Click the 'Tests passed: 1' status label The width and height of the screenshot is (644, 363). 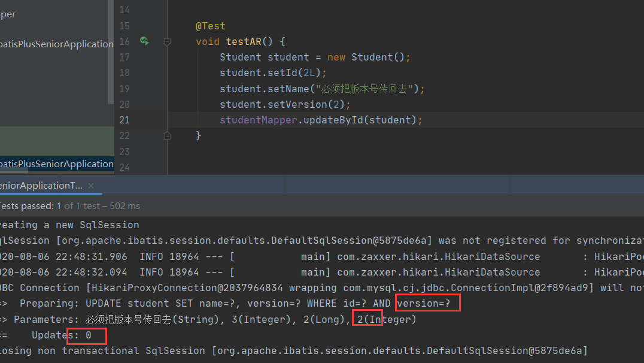(x=29, y=205)
